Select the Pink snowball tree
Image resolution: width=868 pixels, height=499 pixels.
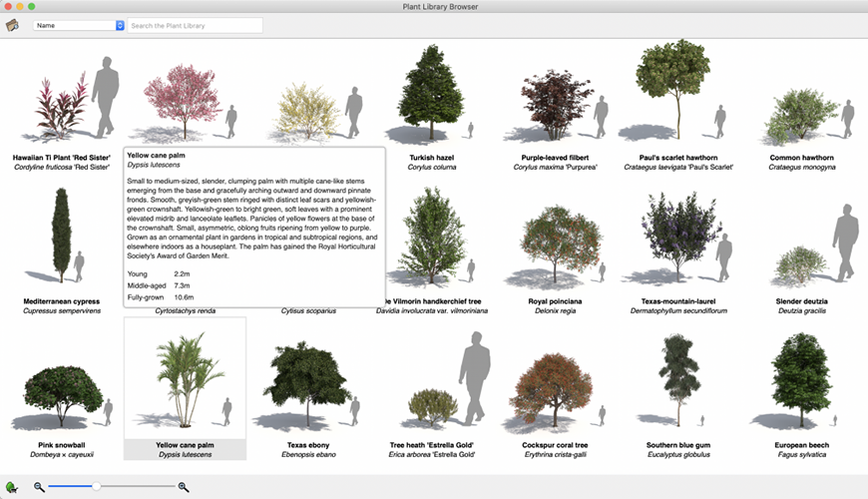[63, 394]
